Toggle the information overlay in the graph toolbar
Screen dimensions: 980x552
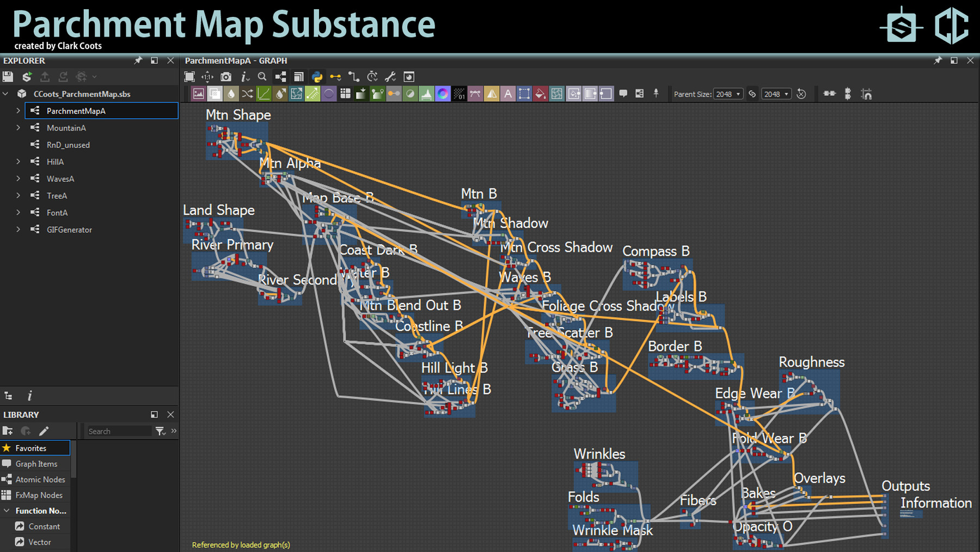point(244,77)
